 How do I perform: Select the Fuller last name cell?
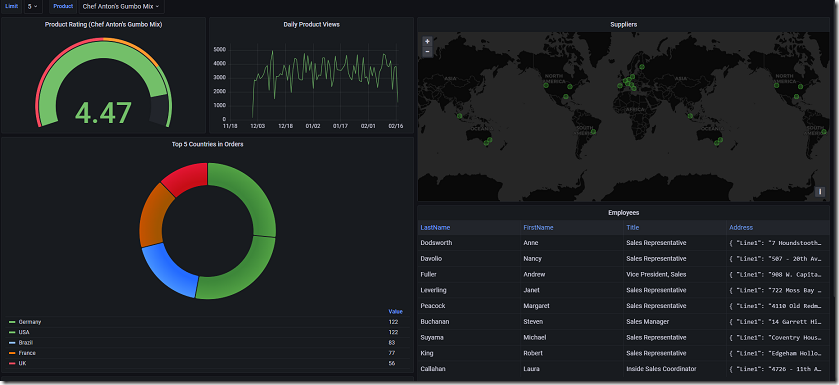point(469,275)
